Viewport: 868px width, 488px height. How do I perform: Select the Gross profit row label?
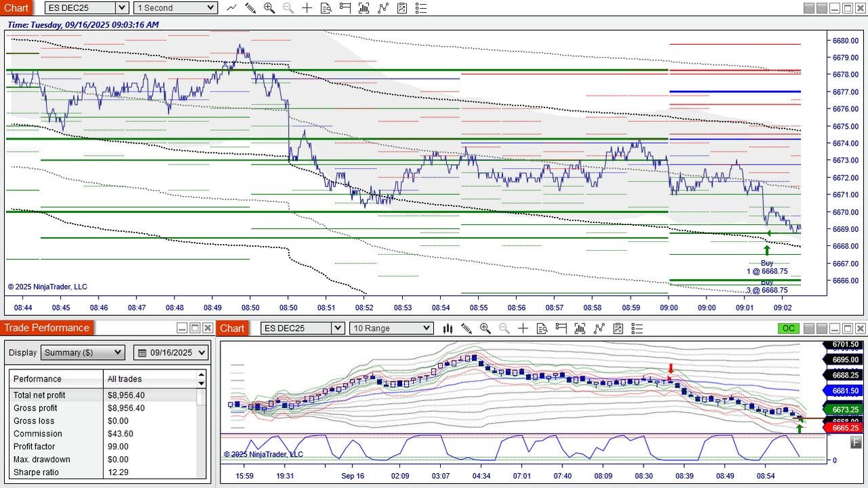(35, 408)
